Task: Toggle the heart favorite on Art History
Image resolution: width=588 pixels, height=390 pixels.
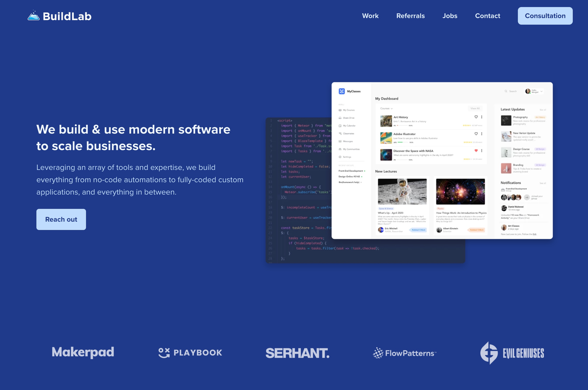Action: tap(476, 117)
